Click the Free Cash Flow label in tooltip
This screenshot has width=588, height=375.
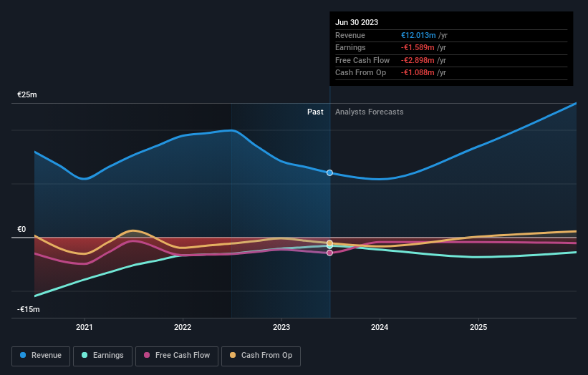pyautogui.click(x=362, y=60)
